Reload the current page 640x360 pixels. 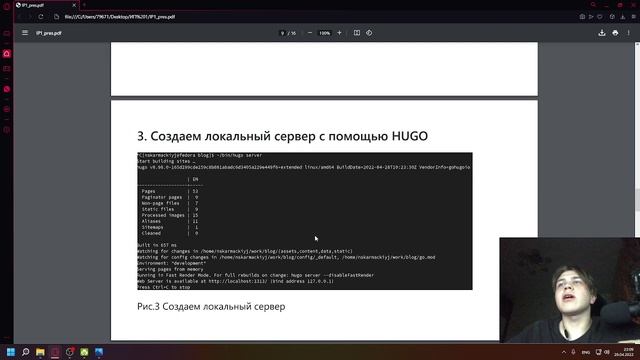click(x=41, y=17)
